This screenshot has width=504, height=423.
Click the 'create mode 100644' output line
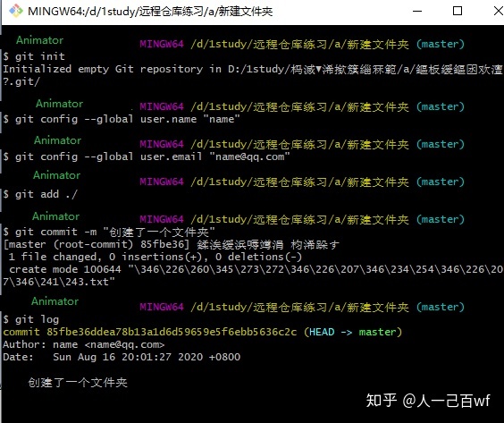click(256, 269)
